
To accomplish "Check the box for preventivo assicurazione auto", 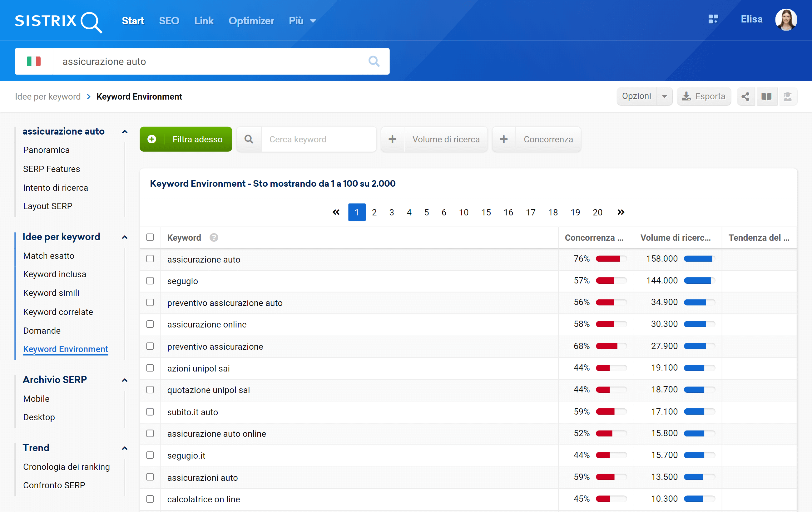I will pos(150,303).
